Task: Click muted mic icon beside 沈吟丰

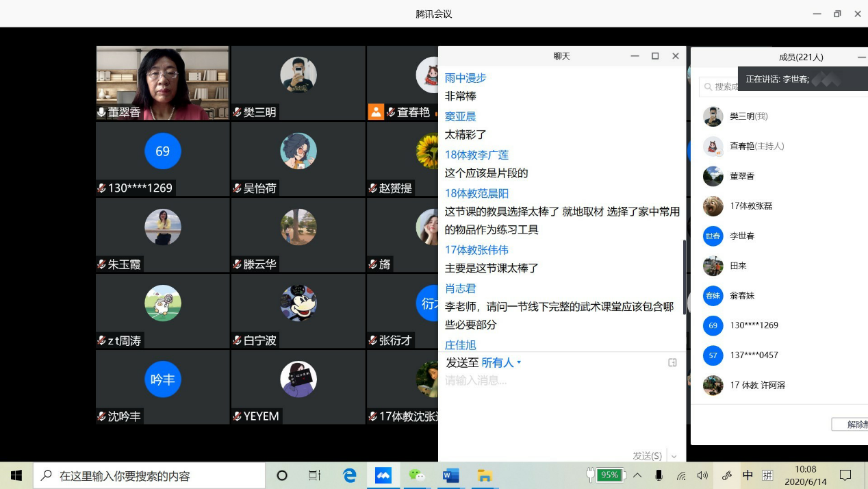Action: [101, 416]
